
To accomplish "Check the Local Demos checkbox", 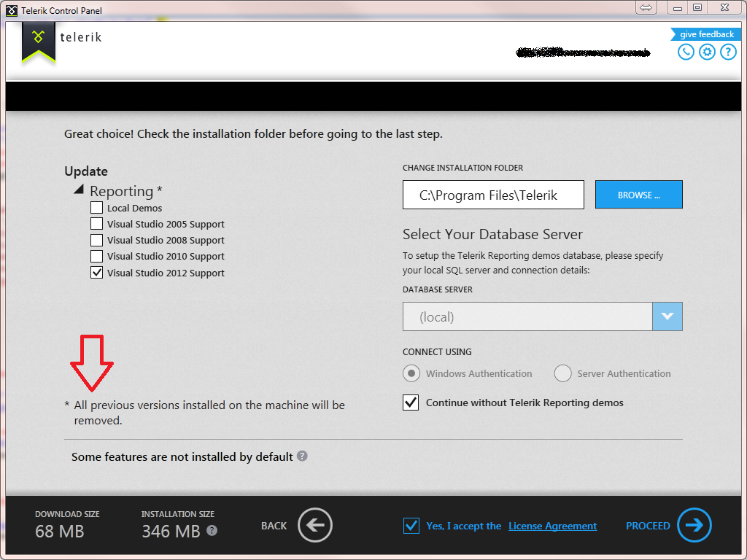I will (97, 208).
